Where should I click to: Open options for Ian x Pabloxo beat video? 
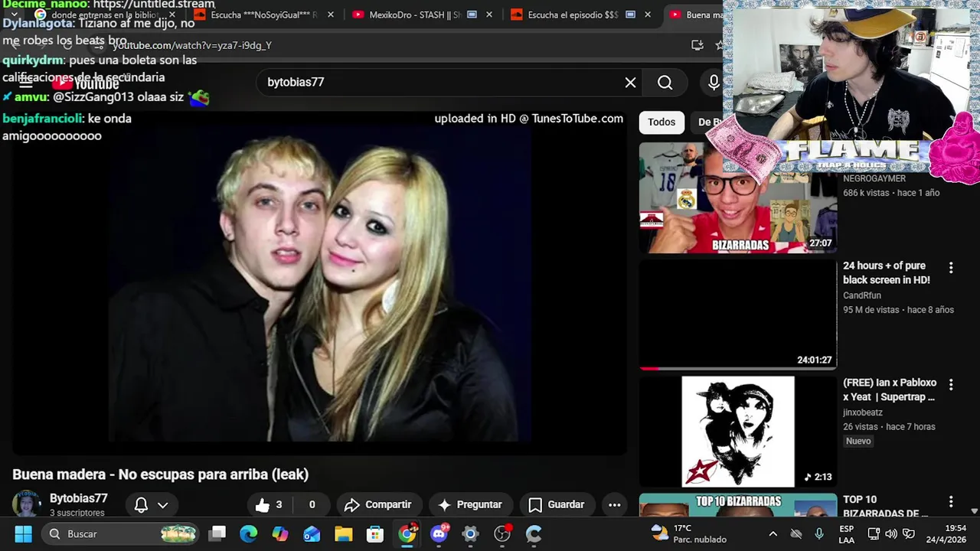[x=951, y=384]
